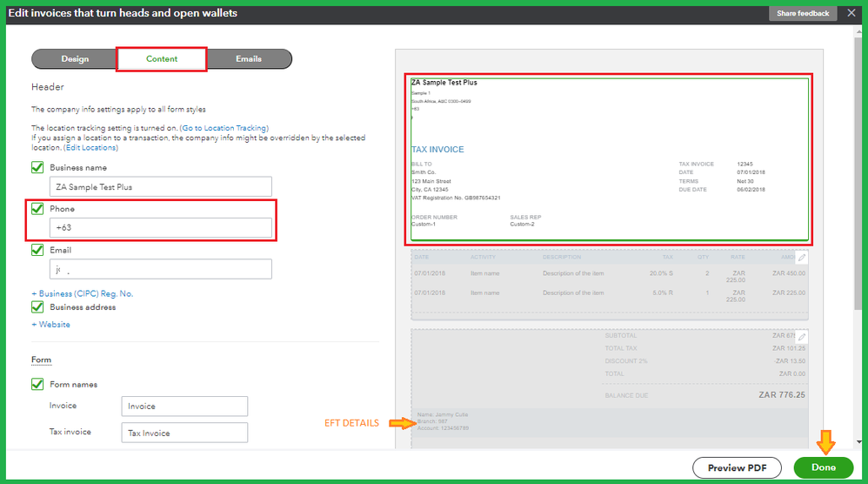This screenshot has width=868, height=484.
Task: Toggle the Form names checkbox
Action: [37, 384]
